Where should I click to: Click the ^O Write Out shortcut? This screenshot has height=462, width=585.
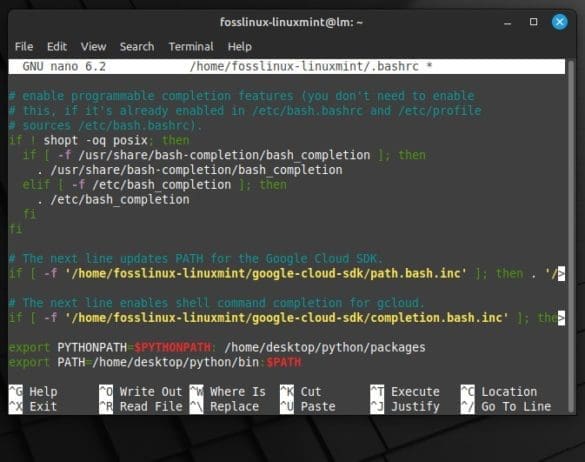(x=141, y=392)
